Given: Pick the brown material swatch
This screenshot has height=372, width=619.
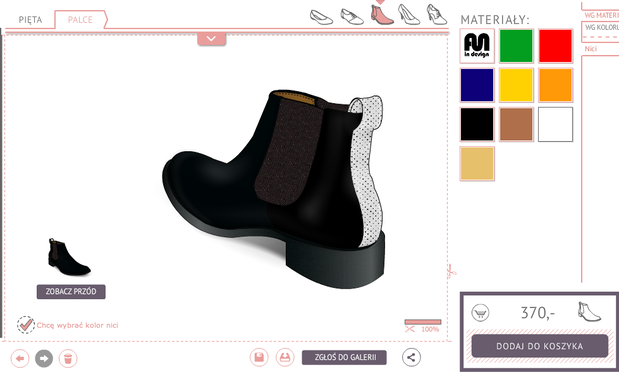Looking at the screenshot, I should point(516,124).
